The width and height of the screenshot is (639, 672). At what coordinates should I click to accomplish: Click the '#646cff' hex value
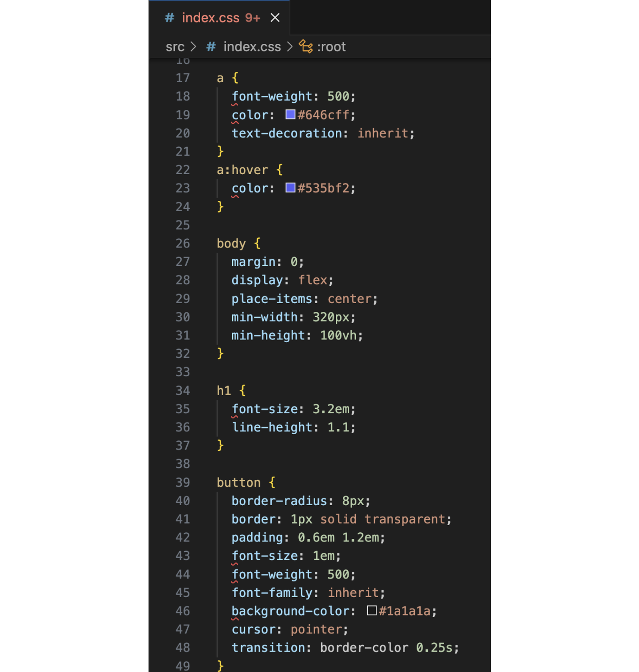(x=323, y=115)
